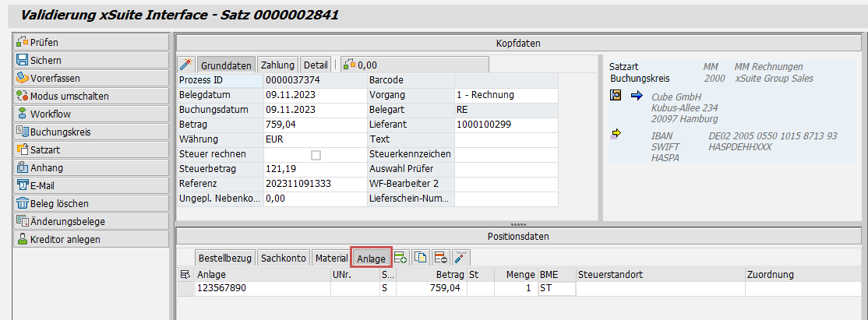Click the Workflow icon
The width and height of the screenshot is (868, 320).
point(22,114)
